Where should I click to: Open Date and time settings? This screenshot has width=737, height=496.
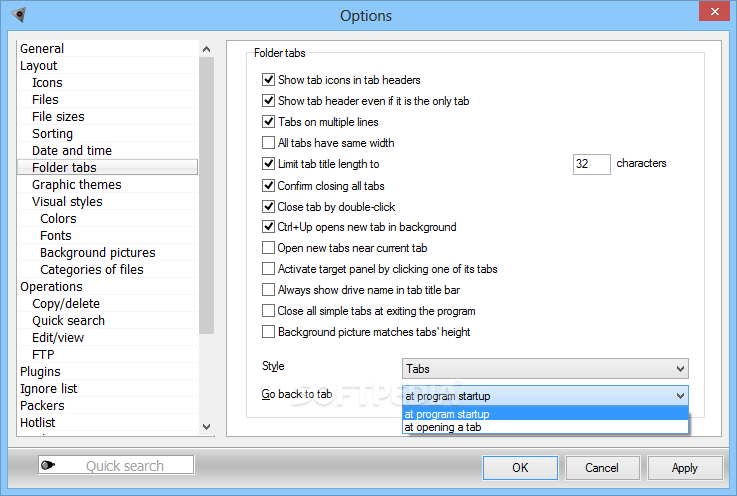tap(108, 150)
